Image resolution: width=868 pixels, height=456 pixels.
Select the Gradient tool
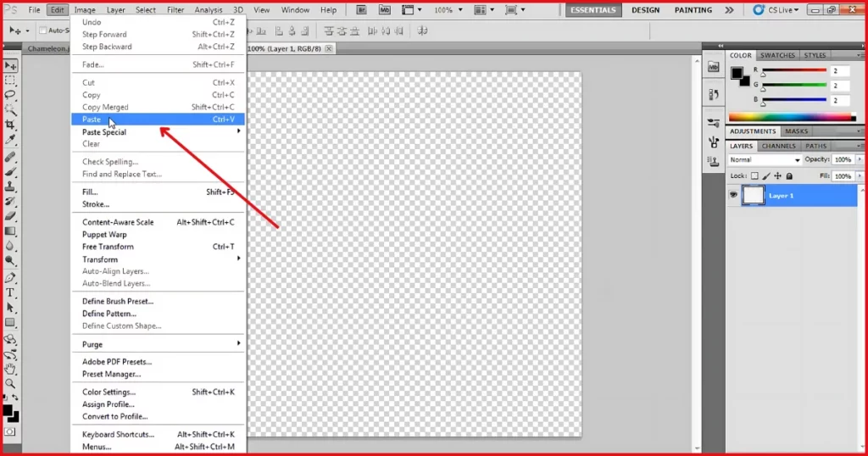pos(10,231)
